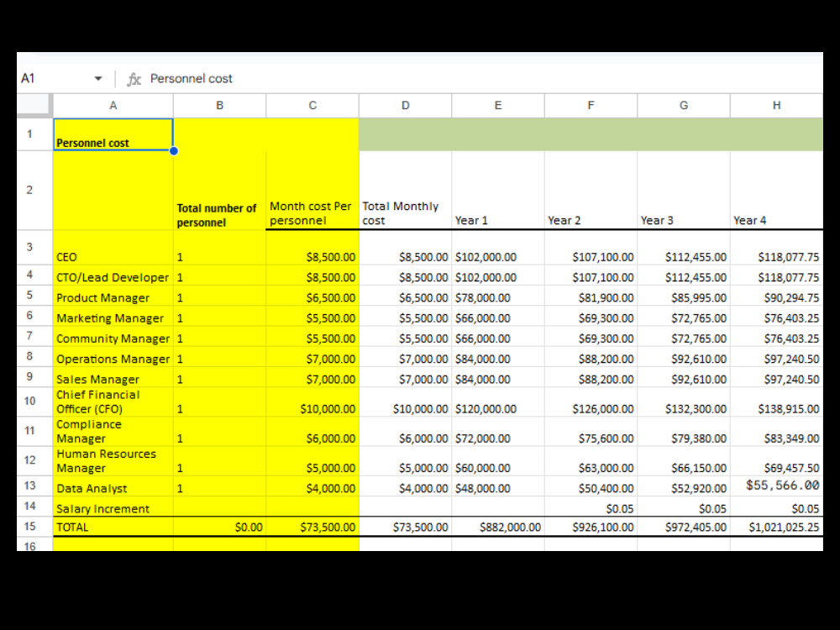Select the 'Compliance Manager' cell
The image size is (840, 630).
[x=113, y=431]
